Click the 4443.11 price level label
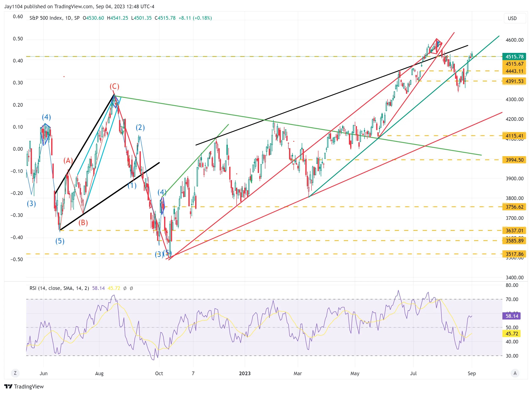The image size is (532, 394). [514, 71]
